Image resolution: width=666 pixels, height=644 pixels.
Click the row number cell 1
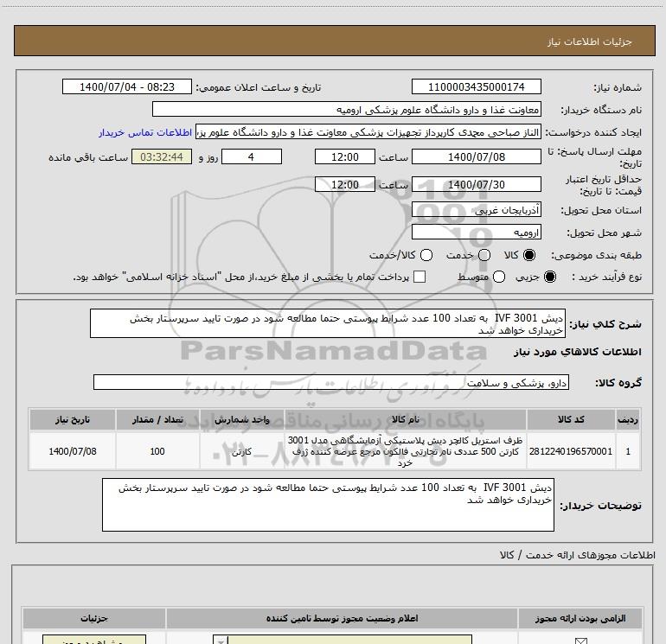[x=628, y=451]
